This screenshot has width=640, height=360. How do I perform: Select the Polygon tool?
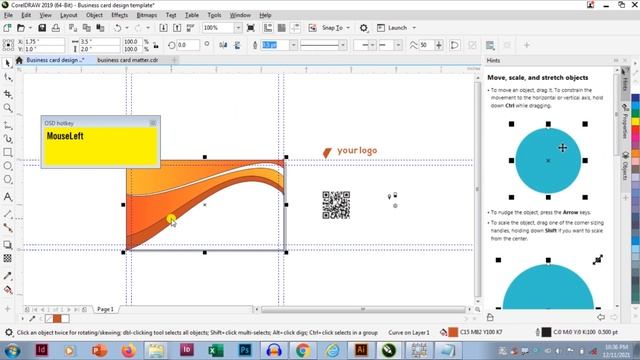[x=7, y=180]
